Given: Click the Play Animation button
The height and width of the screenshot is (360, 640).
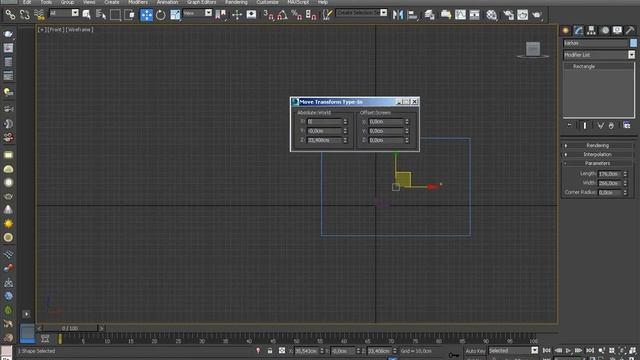Looking at the screenshot, I should tap(568, 351).
